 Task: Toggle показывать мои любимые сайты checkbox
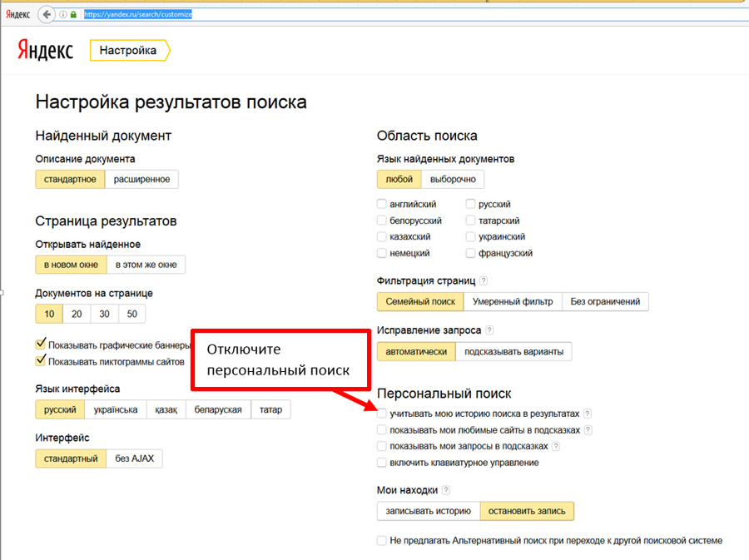(382, 429)
